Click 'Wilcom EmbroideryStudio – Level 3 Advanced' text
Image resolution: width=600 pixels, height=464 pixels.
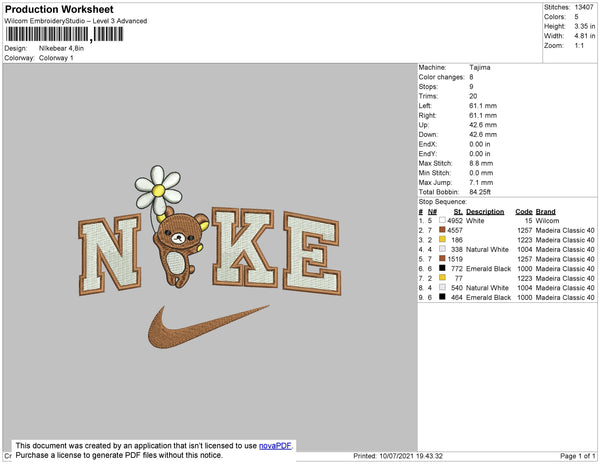pyautogui.click(x=76, y=21)
